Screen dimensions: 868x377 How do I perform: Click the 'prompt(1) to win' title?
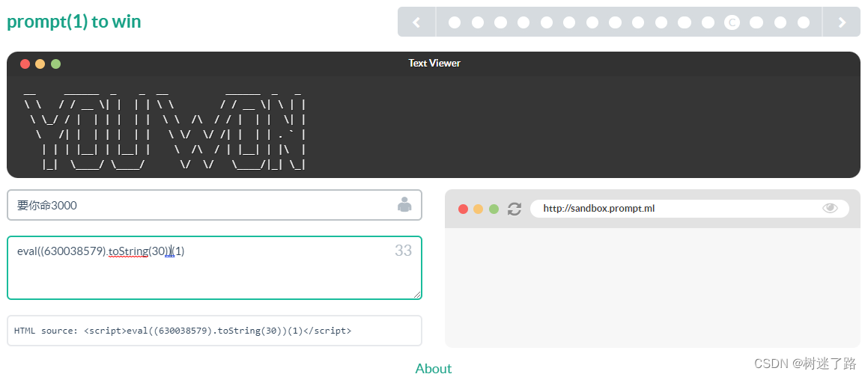point(73,22)
